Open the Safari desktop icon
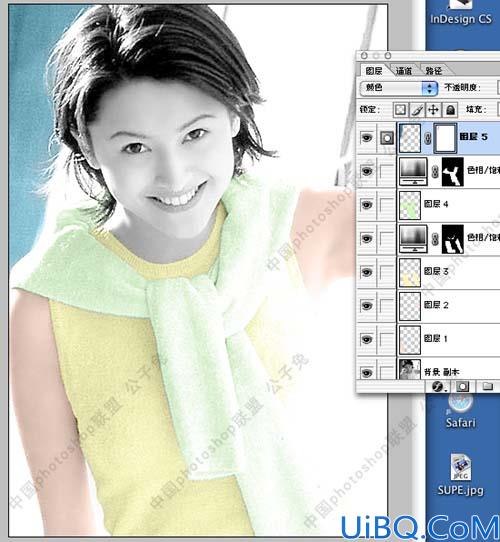Image resolution: width=500 pixels, height=542 pixels. pyautogui.click(x=460, y=411)
